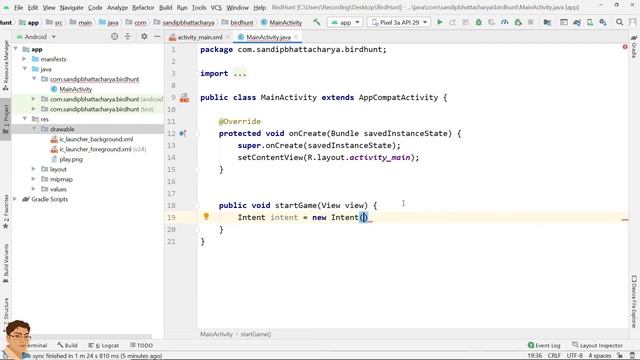Toggle the 1: Project tool window button
640x360 pixels.
6,119
